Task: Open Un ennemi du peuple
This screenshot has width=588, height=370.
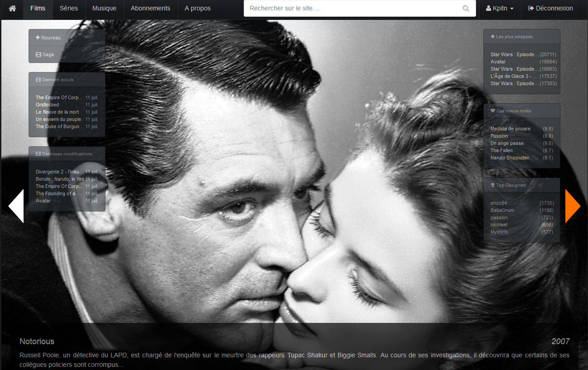Action: [x=58, y=119]
